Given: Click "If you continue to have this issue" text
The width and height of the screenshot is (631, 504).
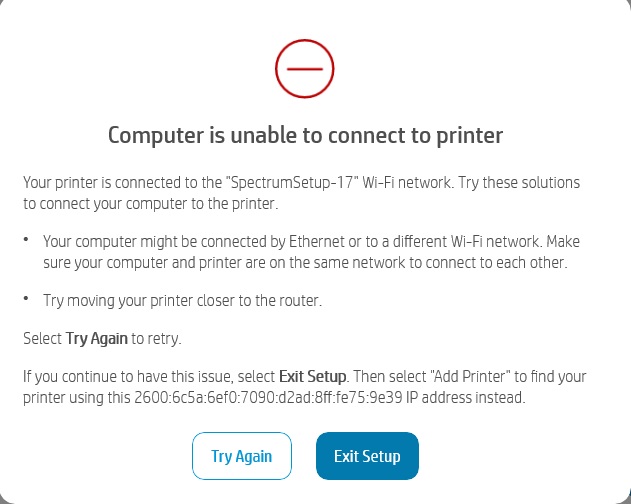Looking at the screenshot, I should (x=120, y=376).
